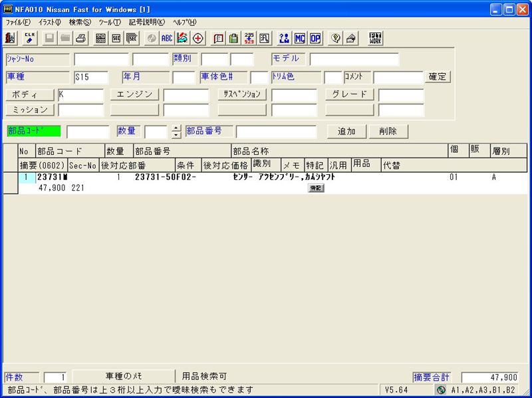The width and height of the screenshot is (532, 398).
Task: Click the OP toolbar icon
Action: 315,39
